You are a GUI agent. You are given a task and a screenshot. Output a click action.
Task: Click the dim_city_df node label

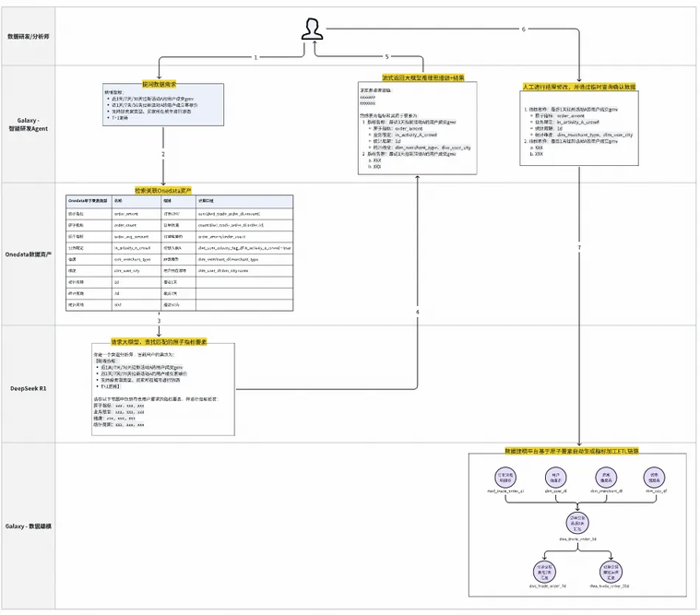pyautogui.click(x=655, y=491)
